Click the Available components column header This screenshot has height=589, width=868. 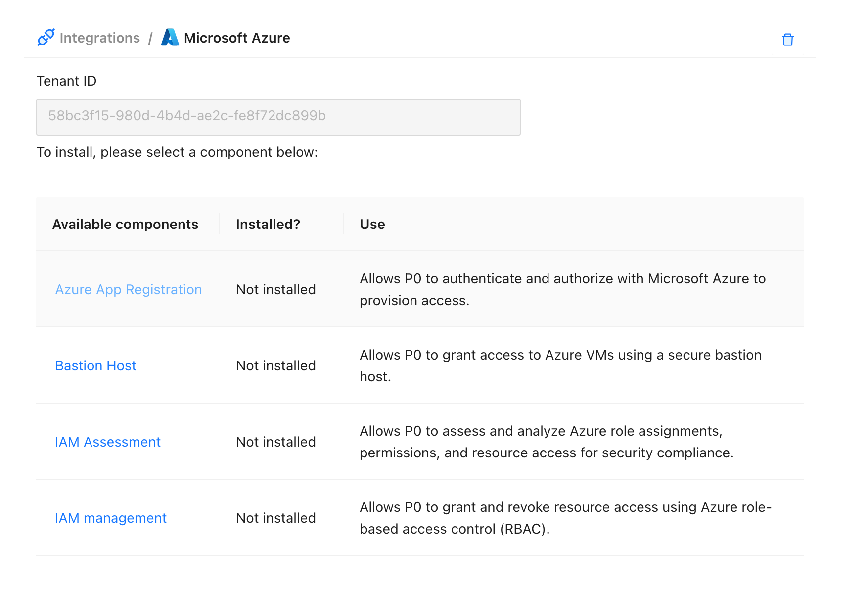pyautogui.click(x=125, y=224)
